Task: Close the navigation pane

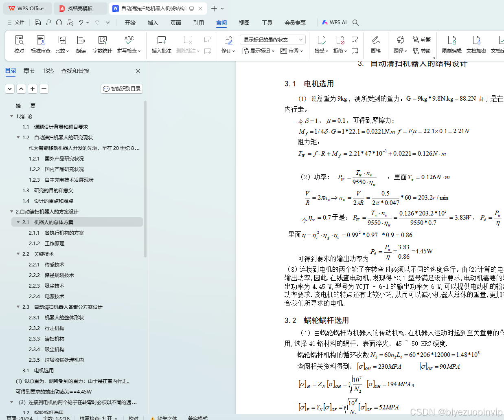Action: tap(138, 71)
